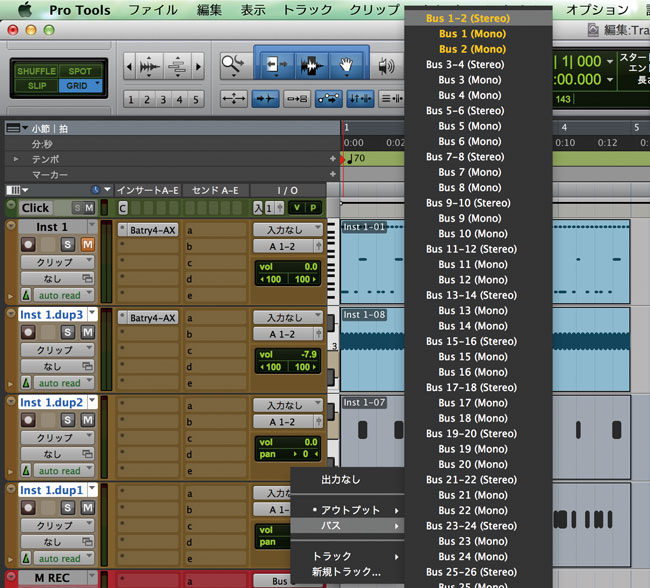Add a tempo event with plus

332,159
